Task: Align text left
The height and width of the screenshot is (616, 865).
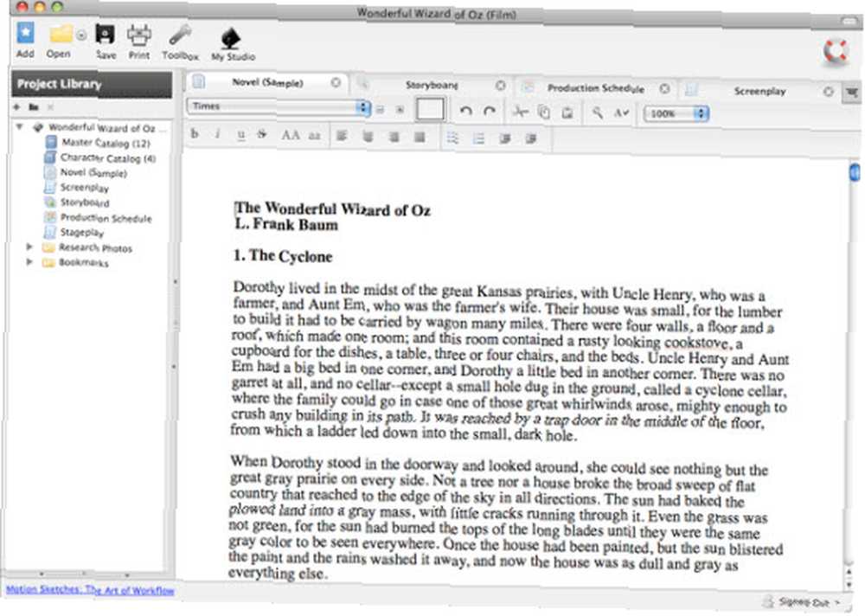Action: click(342, 136)
